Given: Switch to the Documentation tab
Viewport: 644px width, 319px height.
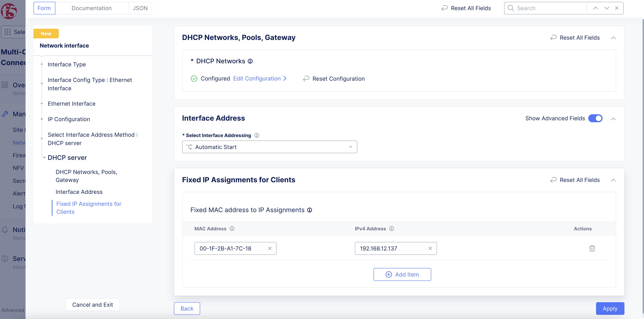Looking at the screenshot, I should pyautogui.click(x=92, y=8).
